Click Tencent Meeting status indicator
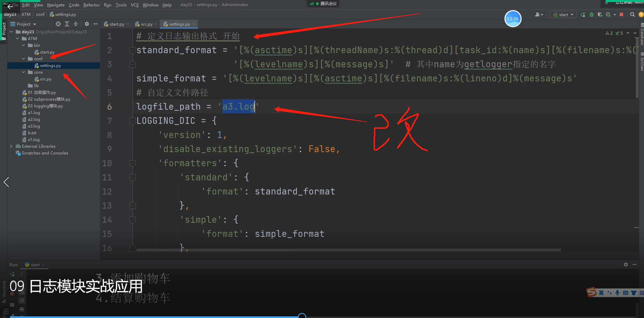The image size is (644, 318). tap(323, 4)
